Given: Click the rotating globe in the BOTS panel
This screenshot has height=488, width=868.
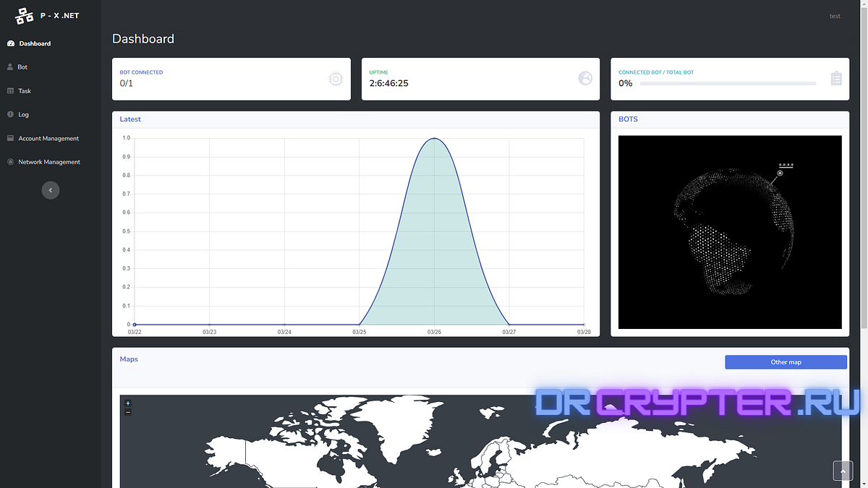Looking at the screenshot, I should [729, 231].
